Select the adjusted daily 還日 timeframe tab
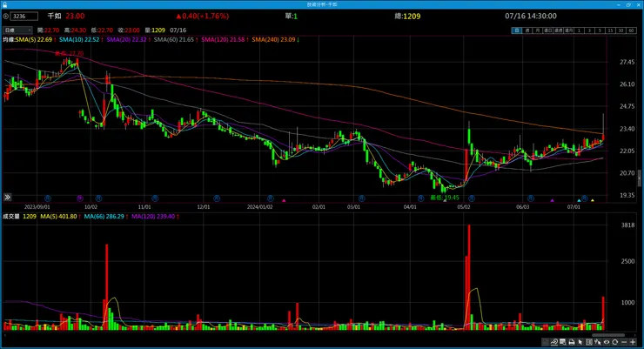Image resolution: width=644 pixels, height=349 pixels. point(548,30)
